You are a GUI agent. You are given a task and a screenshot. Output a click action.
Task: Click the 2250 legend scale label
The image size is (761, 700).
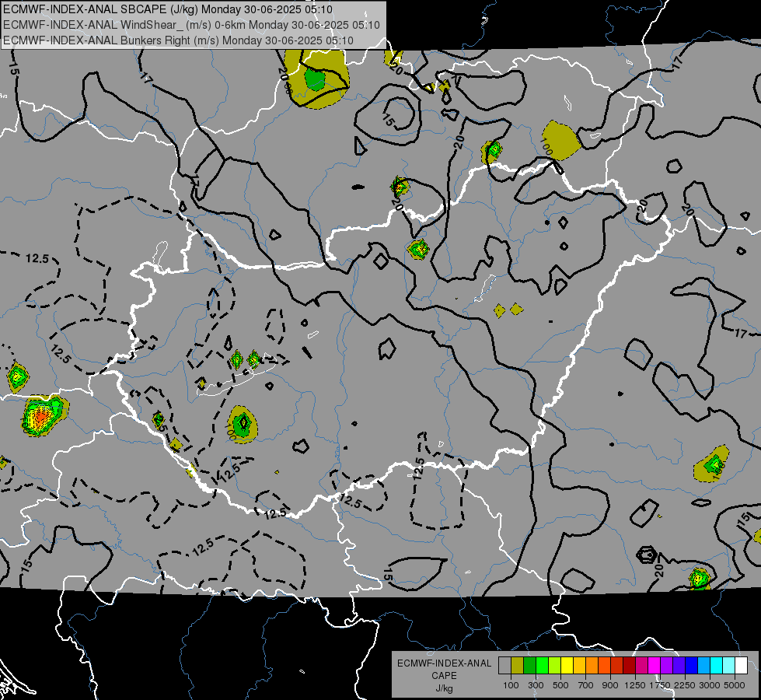pyautogui.click(x=685, y=685)
